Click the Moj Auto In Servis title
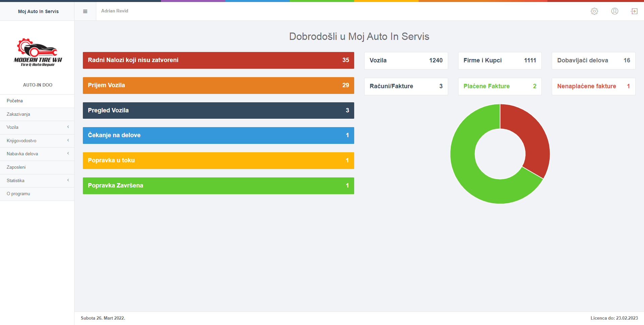Viewport: 644px width, 325px height. [38, 11]
